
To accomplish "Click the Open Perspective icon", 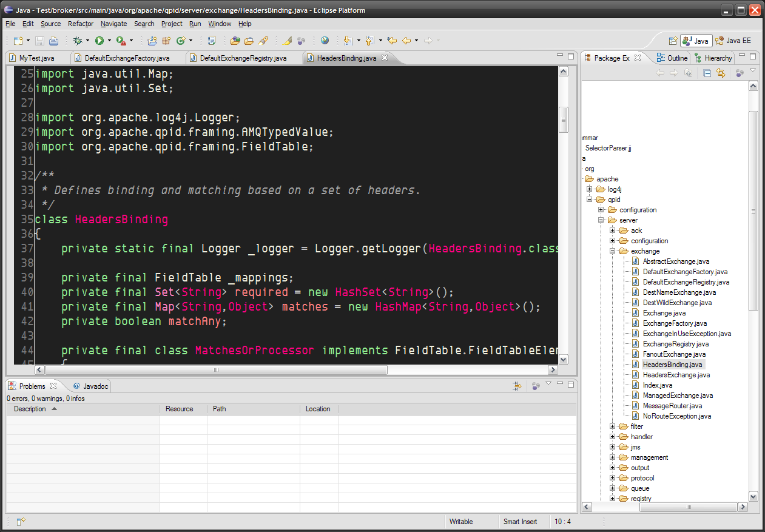I will [672, 41].
